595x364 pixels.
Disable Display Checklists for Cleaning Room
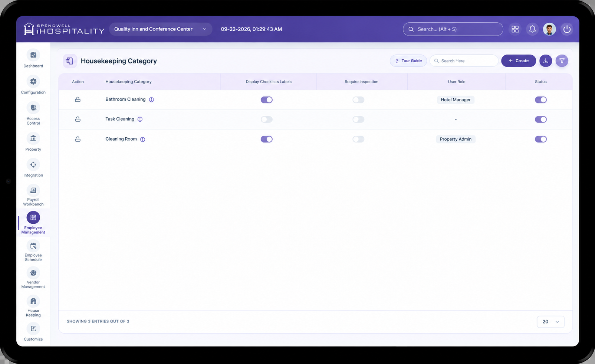267,139
